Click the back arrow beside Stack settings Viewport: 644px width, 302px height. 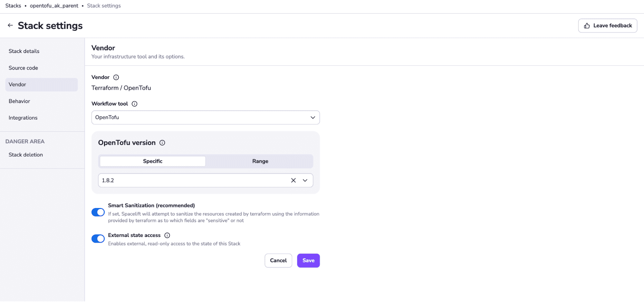click(x=10, y=25)
